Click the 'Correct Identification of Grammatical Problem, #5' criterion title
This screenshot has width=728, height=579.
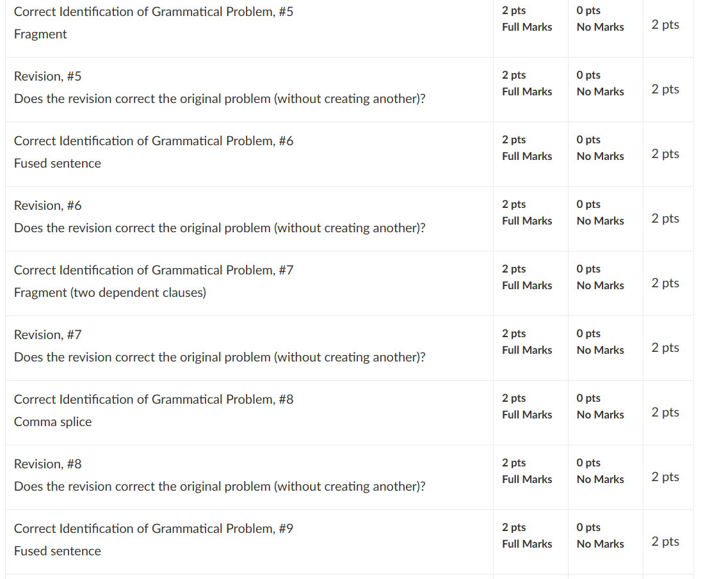(x=154, y=12)
